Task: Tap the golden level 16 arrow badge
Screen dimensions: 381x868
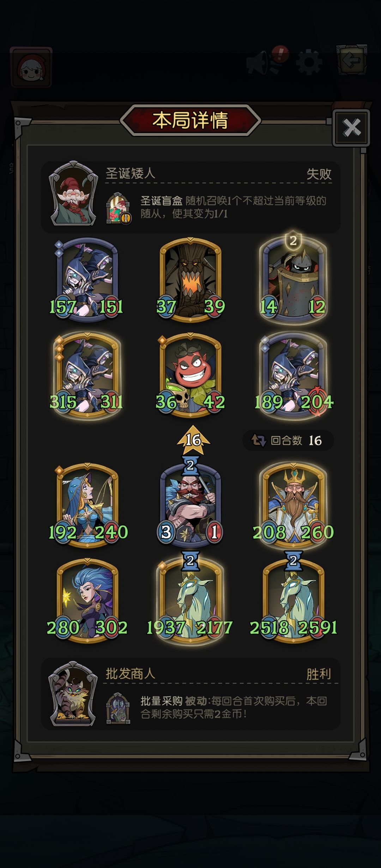Action: [x=193, y=440]
